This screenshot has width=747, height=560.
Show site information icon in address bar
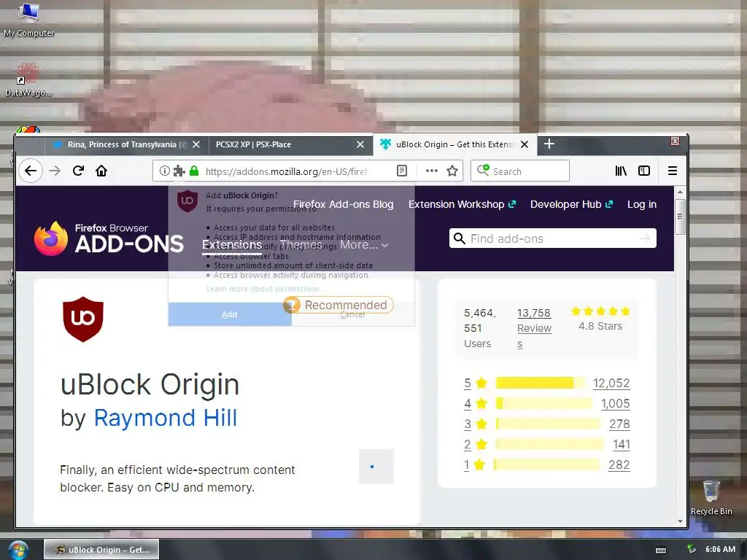[164, 171]
